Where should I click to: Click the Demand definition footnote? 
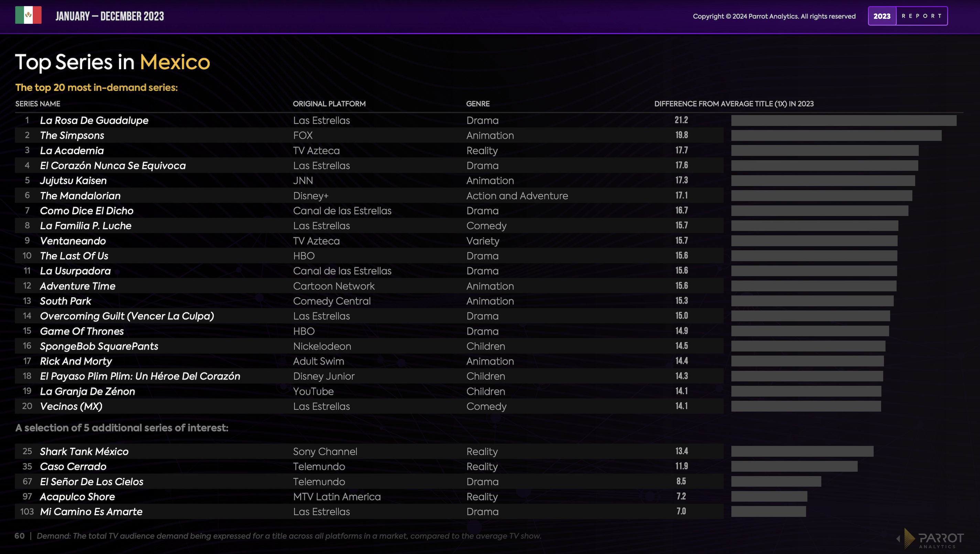[289, 536]
